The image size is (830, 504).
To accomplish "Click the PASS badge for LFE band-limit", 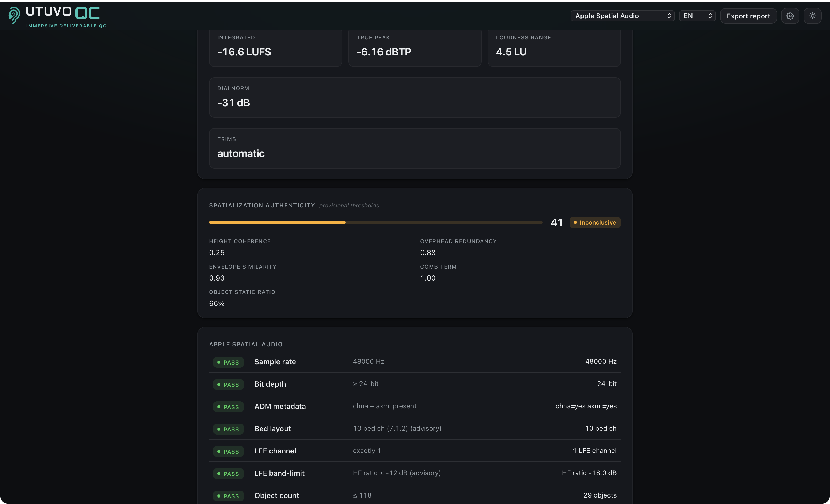I will click(x=228, y=474).
